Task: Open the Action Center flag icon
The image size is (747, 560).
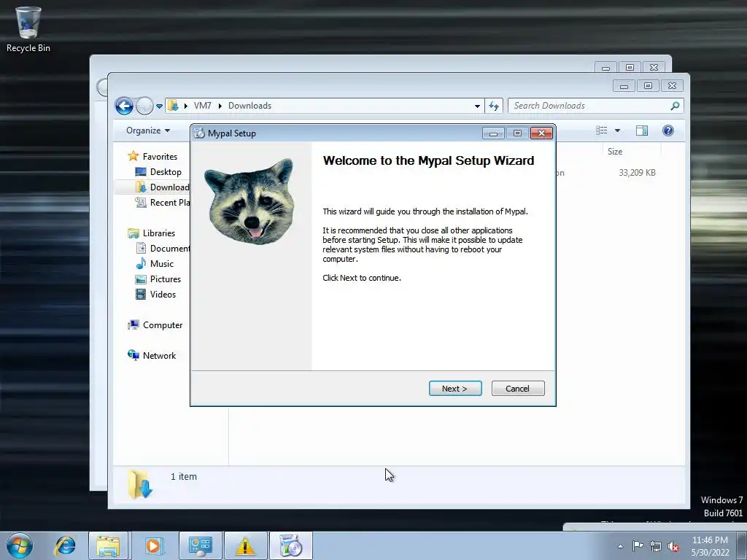Action: pyautogui.click(x=638, y=546)
